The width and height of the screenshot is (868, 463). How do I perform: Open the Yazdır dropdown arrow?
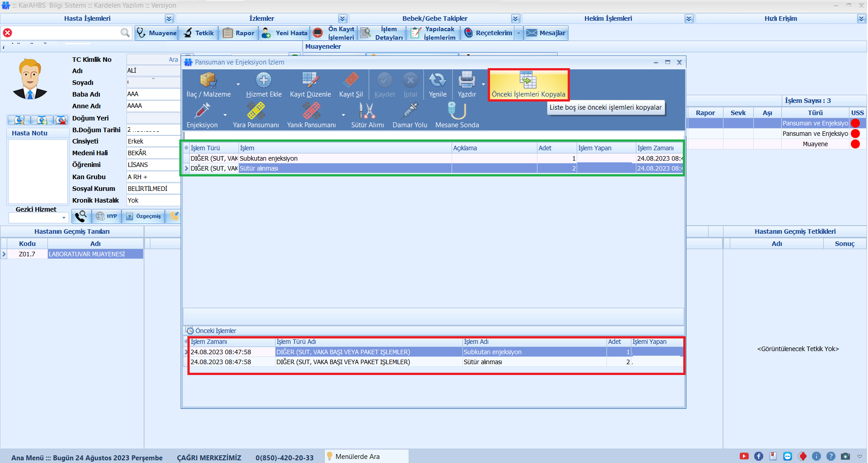click(x=483, y=84)
